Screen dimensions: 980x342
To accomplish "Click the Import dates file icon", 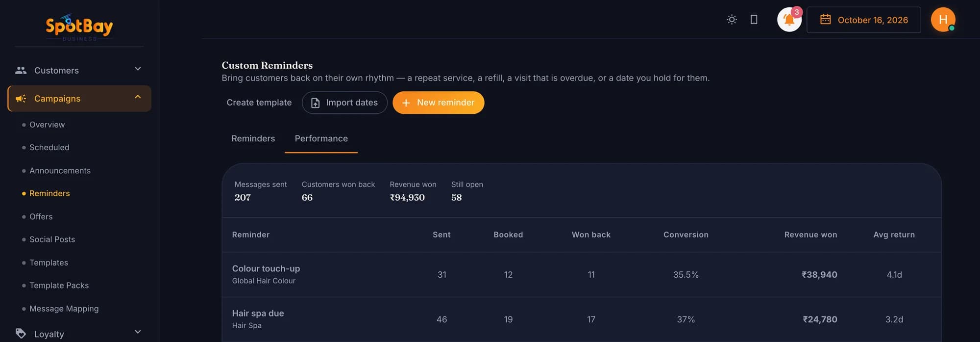I will 316,103.
